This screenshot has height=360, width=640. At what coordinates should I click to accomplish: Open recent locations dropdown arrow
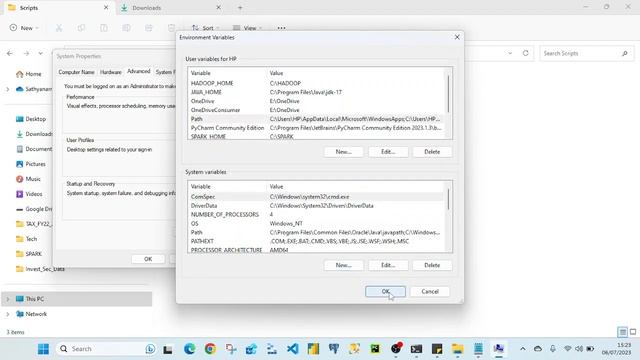point(40,53)
